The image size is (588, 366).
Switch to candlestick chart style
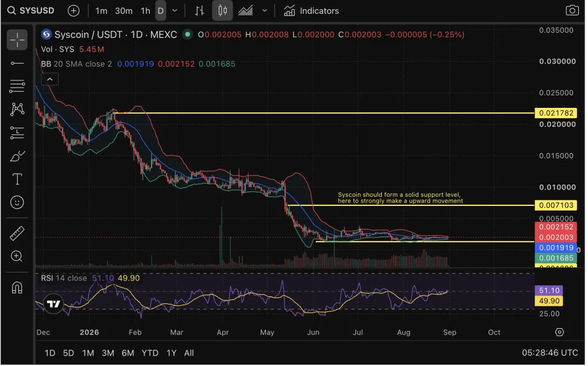tap(222, 10)
